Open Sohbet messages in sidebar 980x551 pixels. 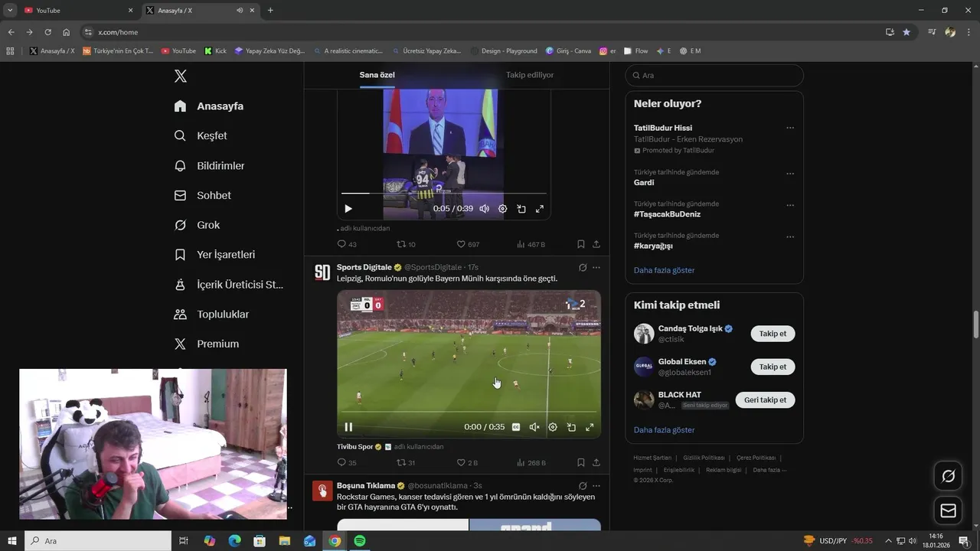202,195
